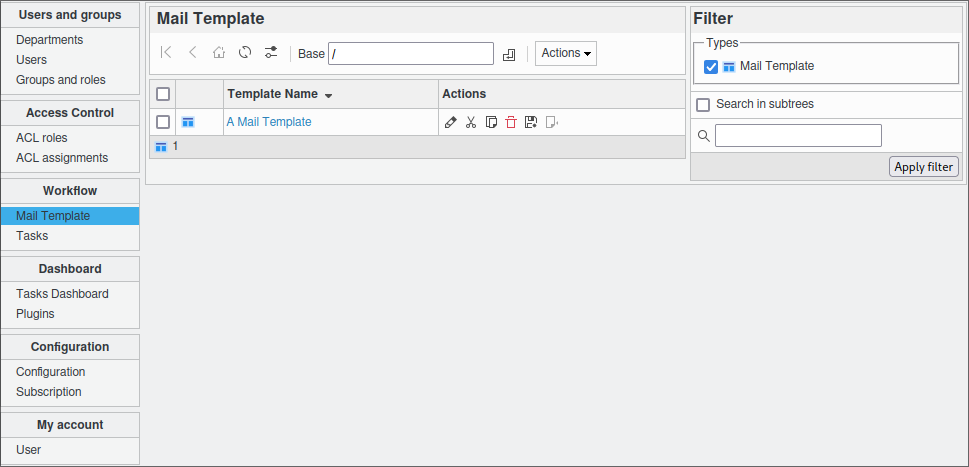This screenshot has width=969, height=467.
Task: Submit the base path using the enter-arrow icon
Action: click(509, 55)
